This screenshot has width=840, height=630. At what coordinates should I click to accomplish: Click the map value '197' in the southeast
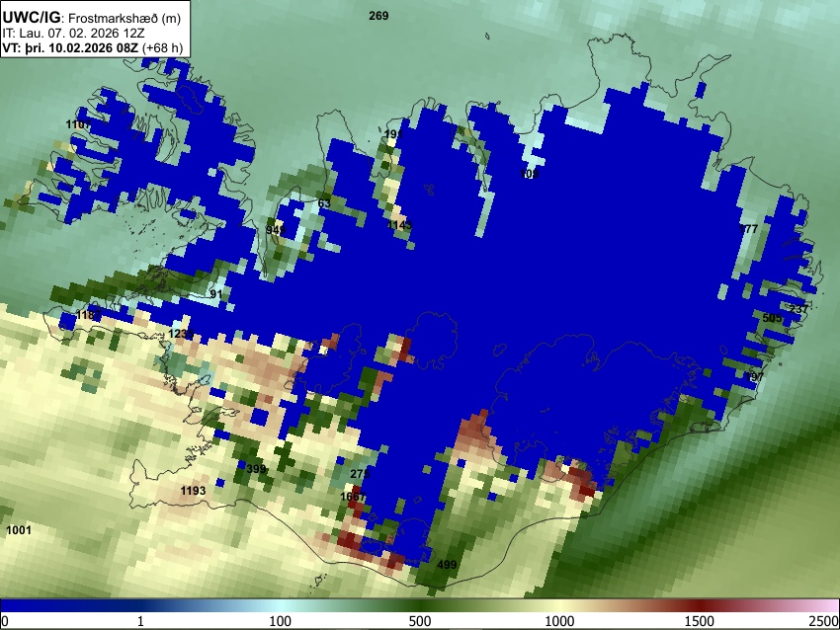click(x=754, y=377)
